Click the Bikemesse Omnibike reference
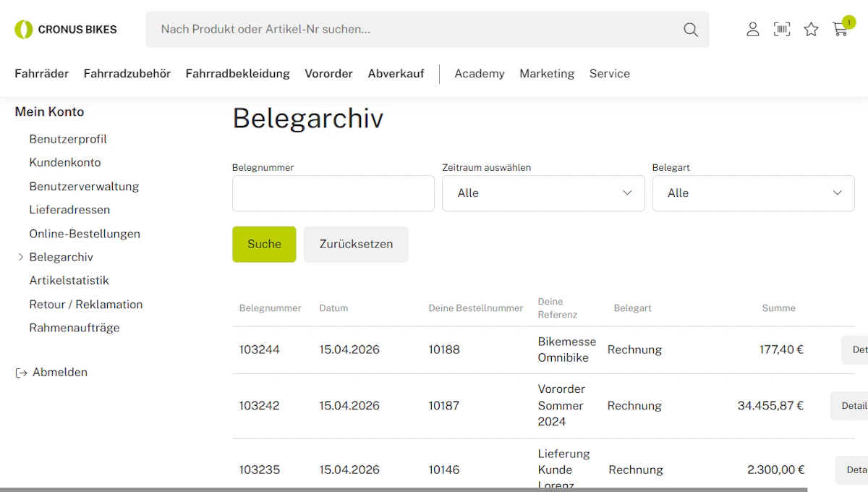 pyautogui.click(x=567, y=350)
